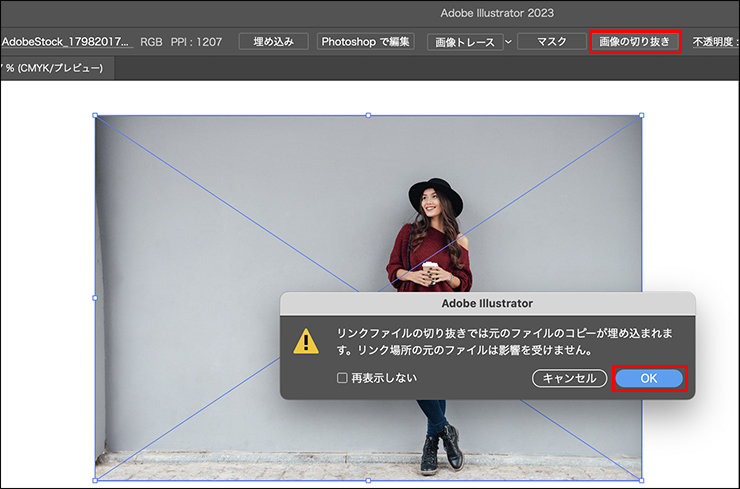Click the bottom-left selection handle of the image
Viewport: 740px width, 489px height.
(95, 480)
